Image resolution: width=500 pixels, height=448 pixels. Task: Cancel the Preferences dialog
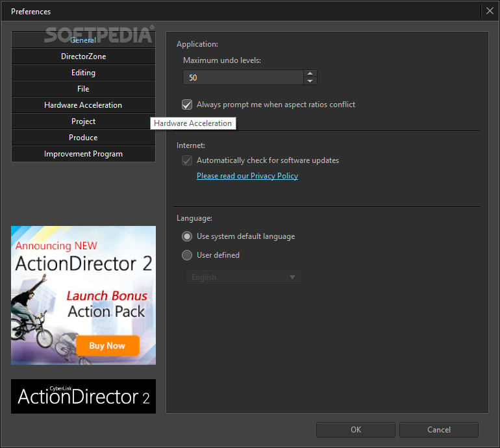point(439,430)
